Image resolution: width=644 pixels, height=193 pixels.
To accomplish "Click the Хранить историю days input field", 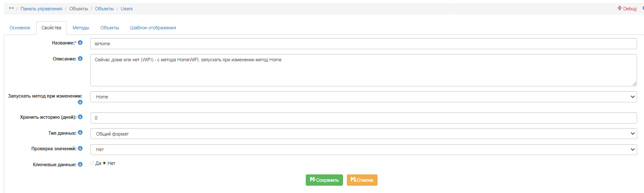I will pyautogui.click(x=363, y=118).
